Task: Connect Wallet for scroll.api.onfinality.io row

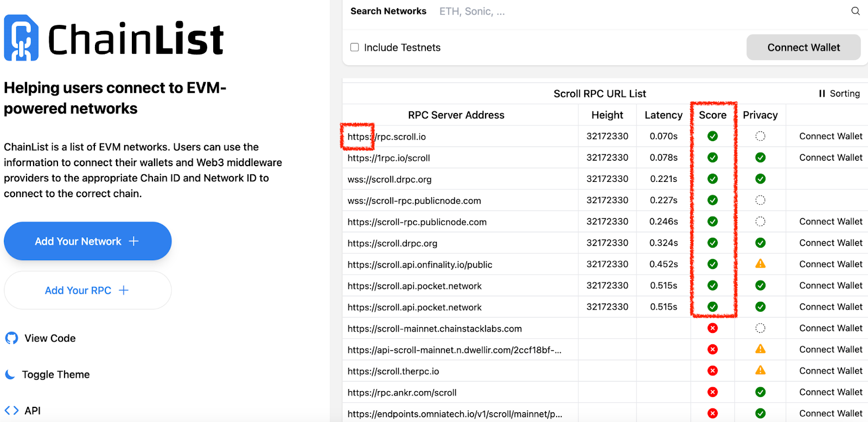Action: (x=831, y=264)
